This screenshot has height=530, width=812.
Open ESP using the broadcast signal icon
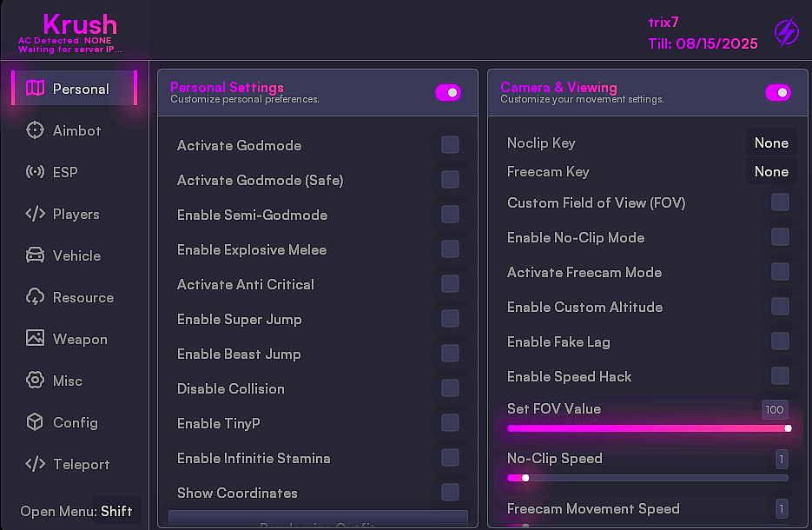36,171
